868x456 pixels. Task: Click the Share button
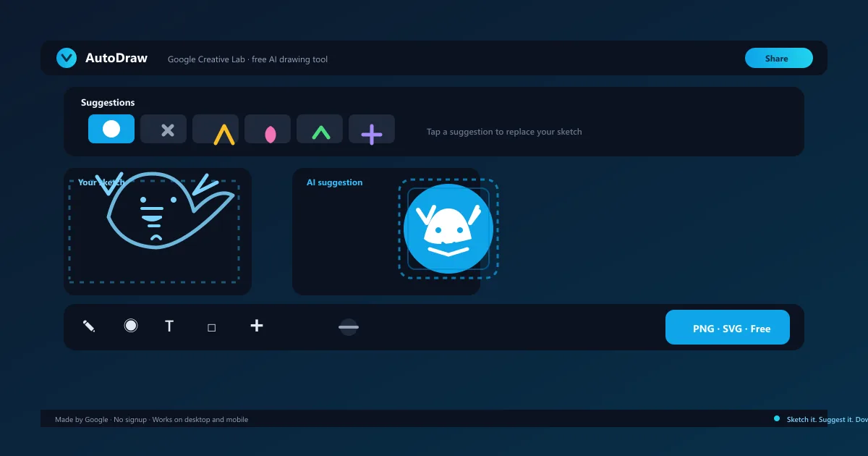pos(779,58)
